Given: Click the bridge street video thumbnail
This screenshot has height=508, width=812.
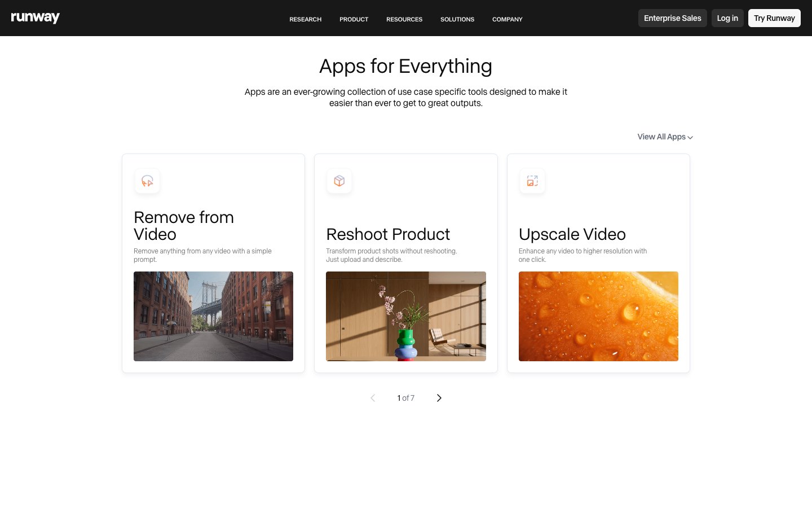Looking at the screenshot, I should 213,316.
